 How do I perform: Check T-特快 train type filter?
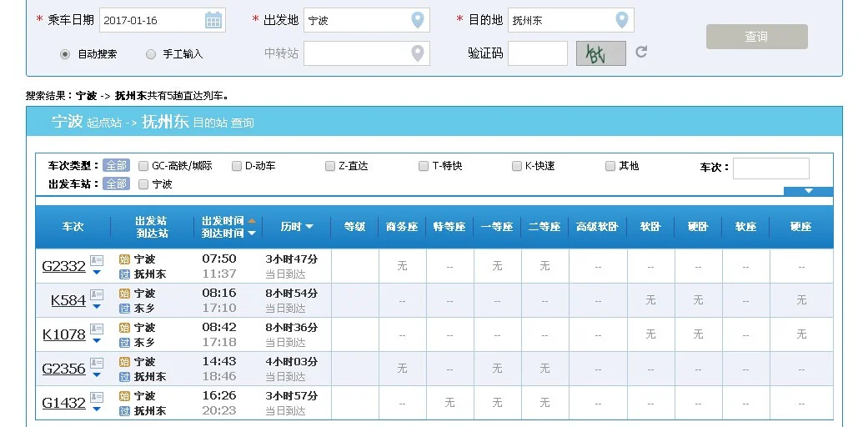coord(424,166)
